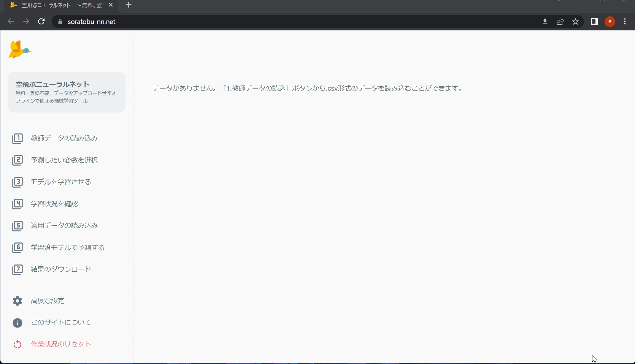Click the download icon in address bar
The height and width of the screenshot is (364, 635).
coord(545,22)
